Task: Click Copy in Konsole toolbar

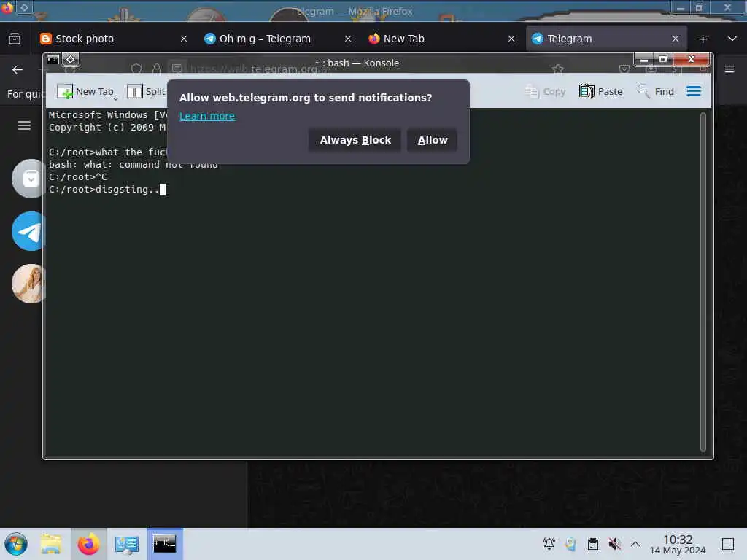Action: click(546, 91)
